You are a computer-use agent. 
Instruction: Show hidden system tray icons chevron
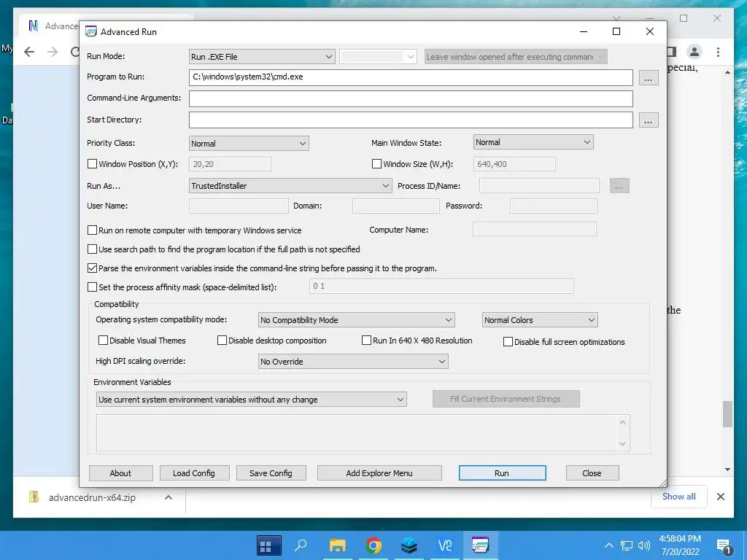609,545
